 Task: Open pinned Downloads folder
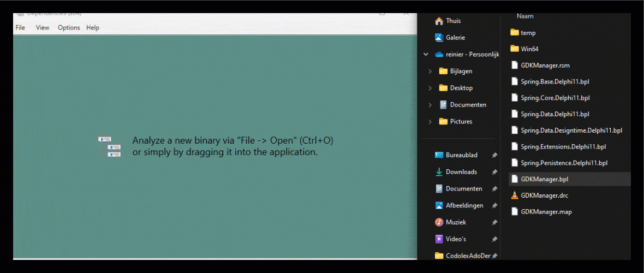tap(461, 172)
